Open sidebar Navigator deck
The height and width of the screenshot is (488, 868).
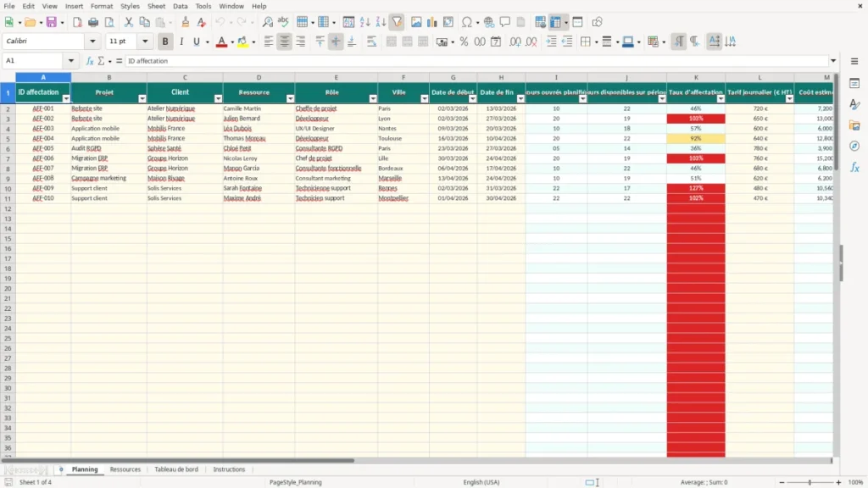(x=854, y=146)
